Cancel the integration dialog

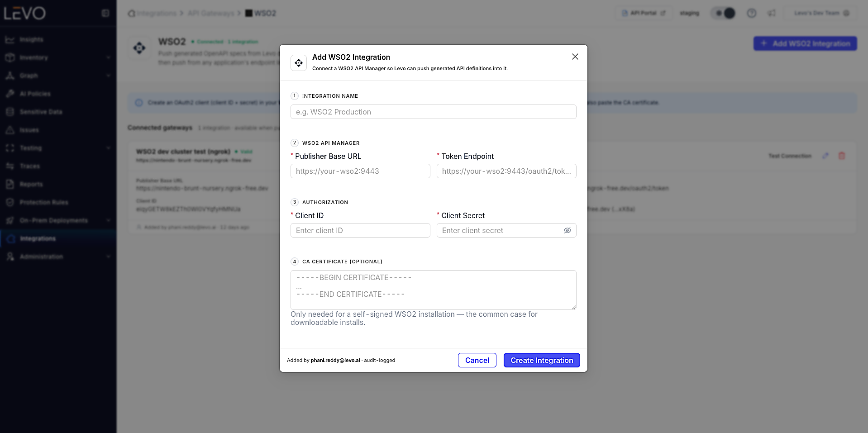477,360
